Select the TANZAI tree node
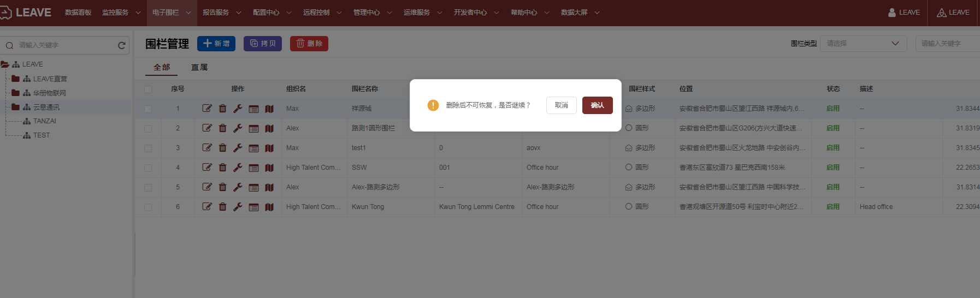980x298 pixels. [x=44, y=121]
